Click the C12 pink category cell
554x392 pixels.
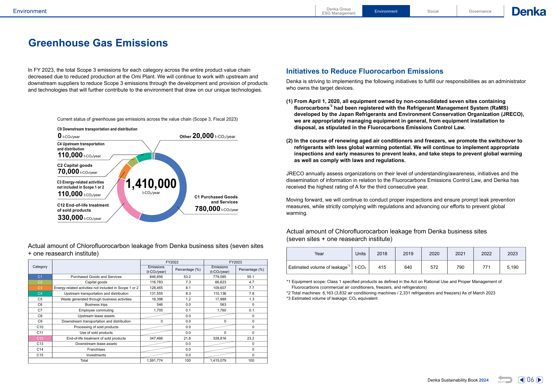point(40,338)
